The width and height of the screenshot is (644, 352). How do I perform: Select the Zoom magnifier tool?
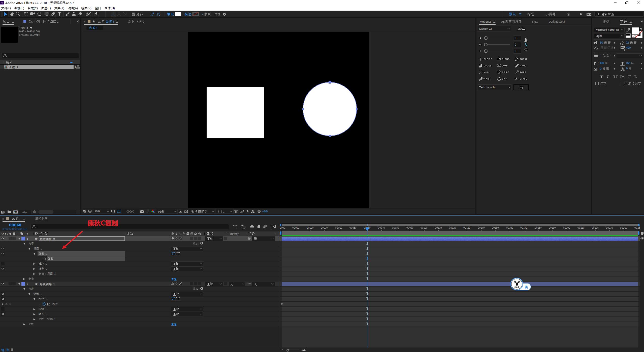point(18,14)
